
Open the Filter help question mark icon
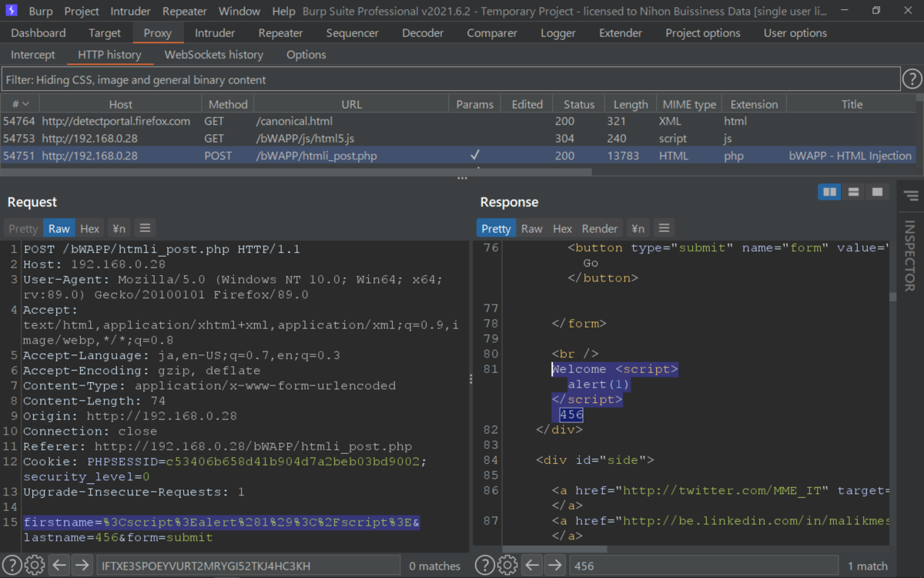click(x=912, y=79)
